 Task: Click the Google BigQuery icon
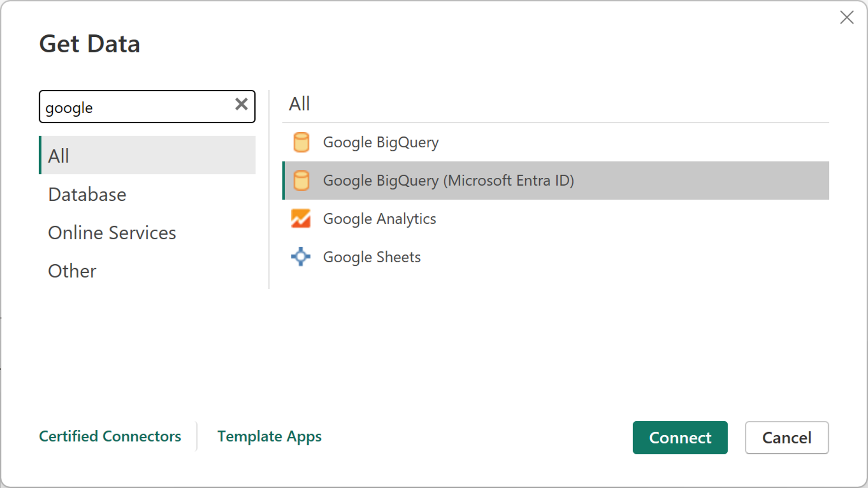click(x=301, y=142)
